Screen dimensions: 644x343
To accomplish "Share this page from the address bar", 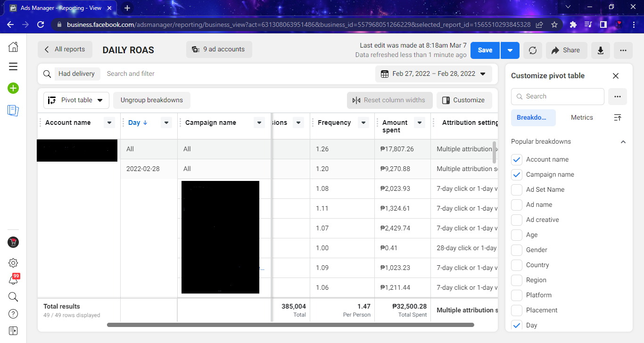I will [x=539, y=24].
